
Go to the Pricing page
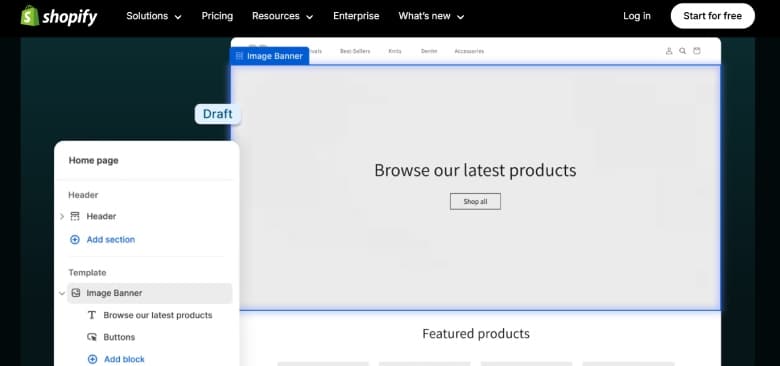tap(217, 16)
